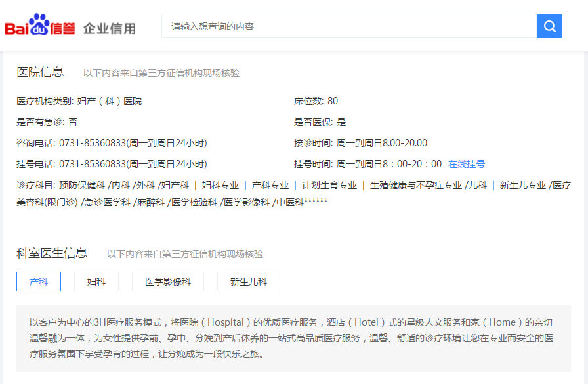Click the 医院信息 section heading

(x=40, y=72)
